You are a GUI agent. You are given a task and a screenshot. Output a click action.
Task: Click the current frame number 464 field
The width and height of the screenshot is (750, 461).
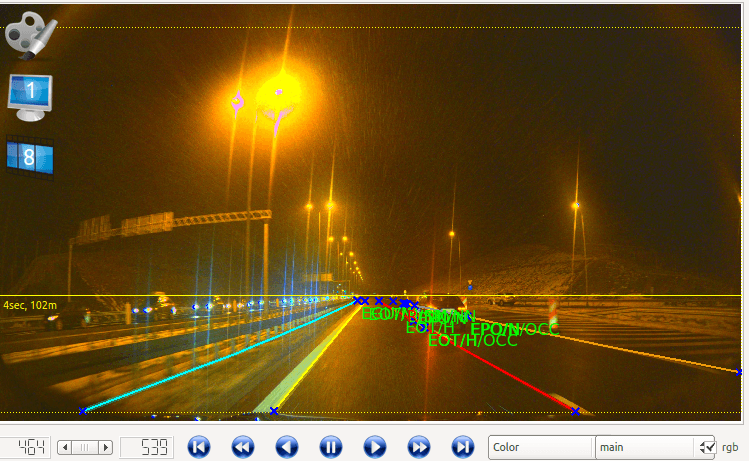(27, 447)
